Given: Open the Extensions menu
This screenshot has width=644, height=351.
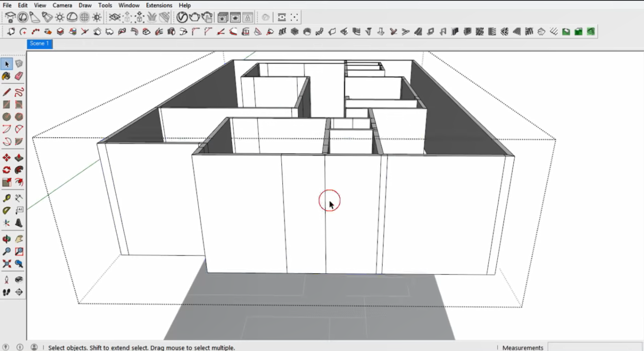Looking at the screenshot, I should [159, 5].
